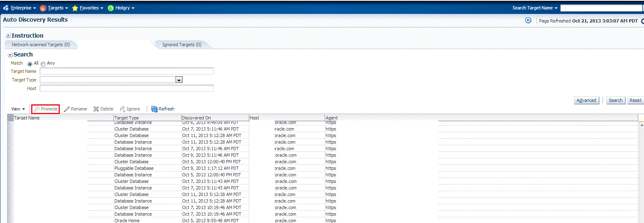This screenshot has width=644, height=223.
Task: Click the Target Name search field
Action: coord(127,71)
